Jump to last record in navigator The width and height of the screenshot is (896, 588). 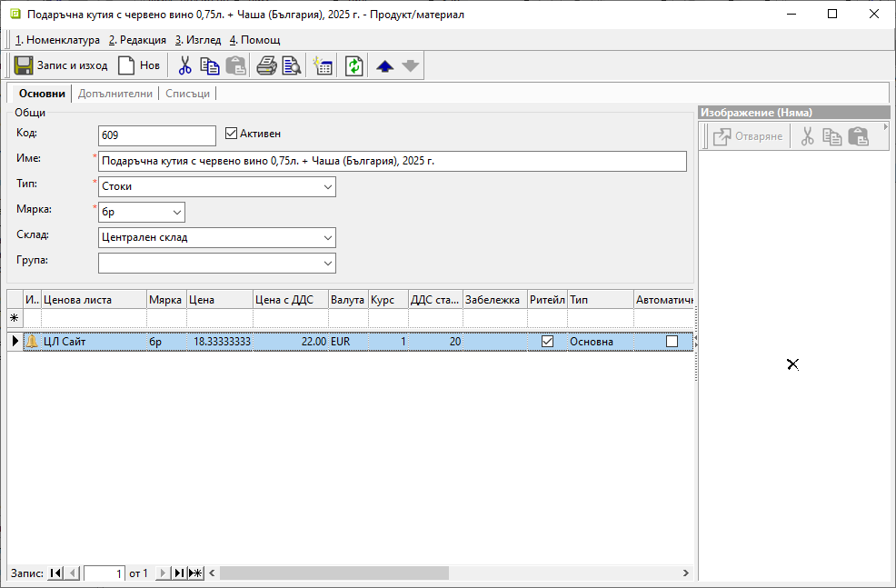pyautogui.click(x=179, y=573)
